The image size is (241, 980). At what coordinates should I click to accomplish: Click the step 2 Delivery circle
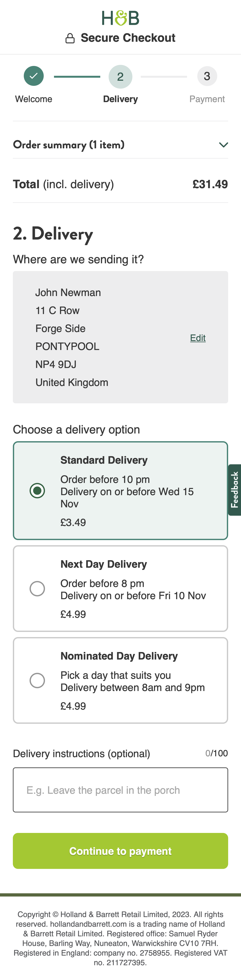click(120, 76)
